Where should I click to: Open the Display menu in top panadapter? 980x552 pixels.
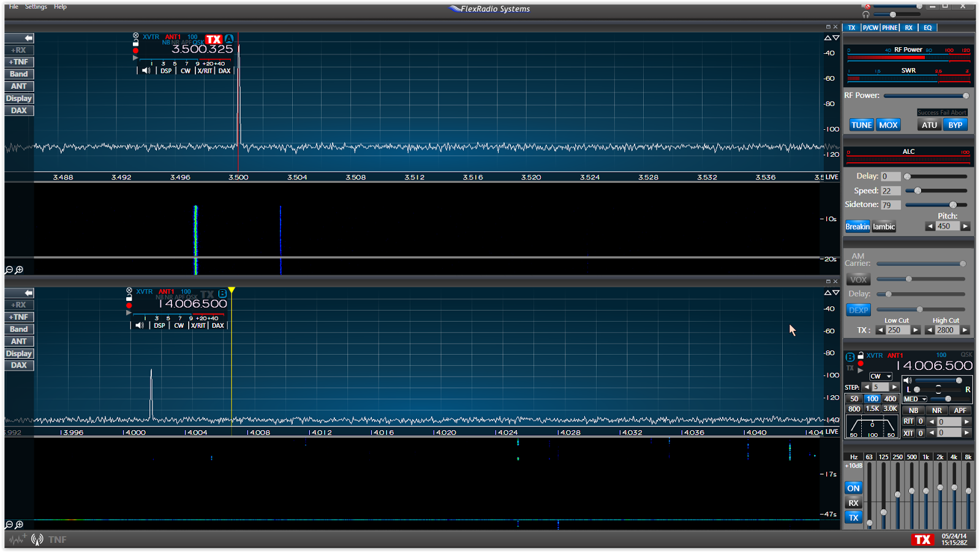(x=19, y=99)
